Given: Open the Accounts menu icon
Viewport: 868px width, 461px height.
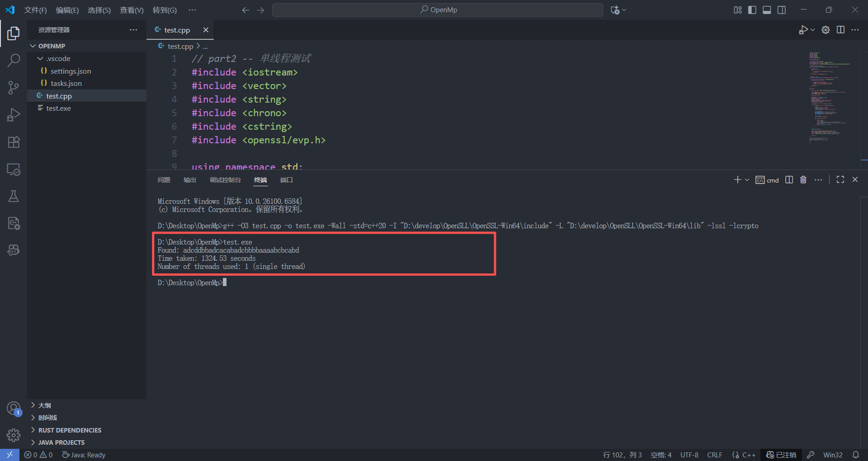Looking at the screenshot, I should (x=14, y=409).
